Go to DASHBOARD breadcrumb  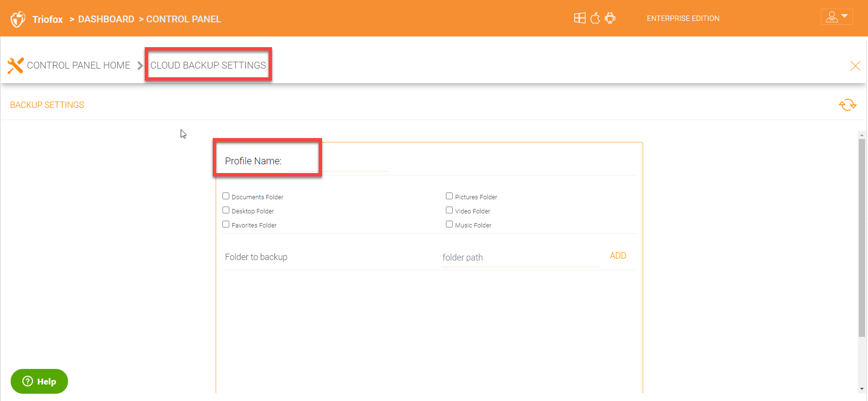[106, 19]
